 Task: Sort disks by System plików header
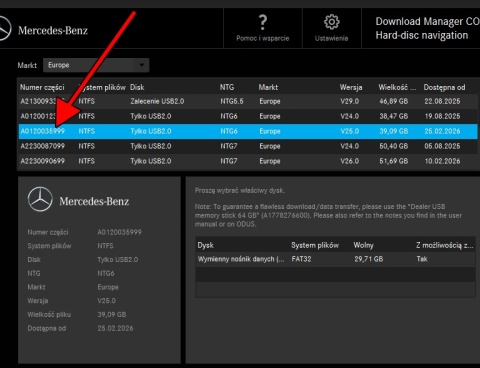tap(315, 245)
